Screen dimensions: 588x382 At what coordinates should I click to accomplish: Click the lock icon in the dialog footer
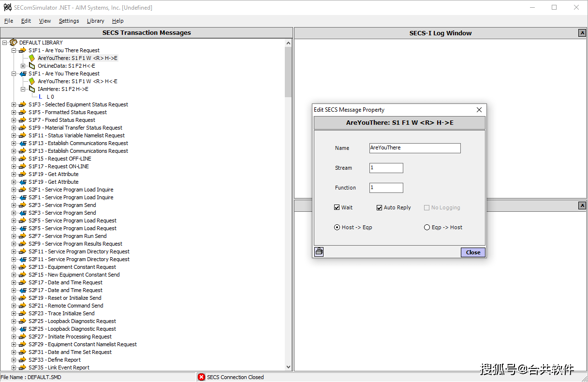click(x=319, y=252)
